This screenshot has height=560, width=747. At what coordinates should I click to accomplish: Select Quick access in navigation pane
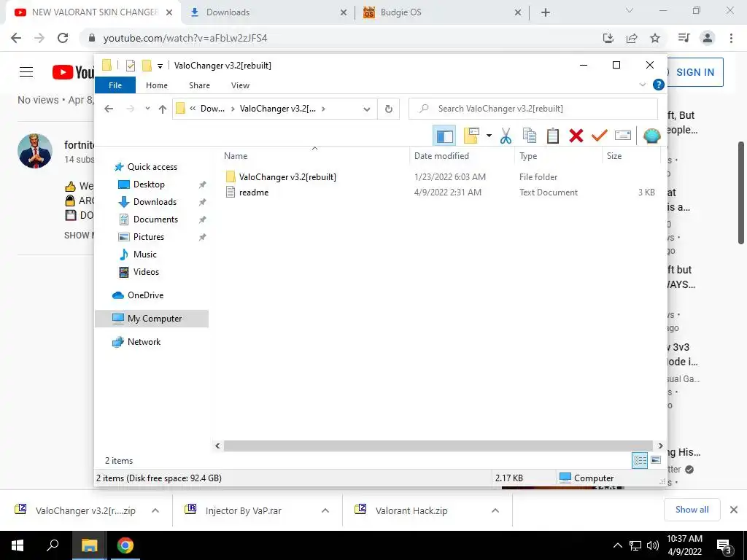pyautogui.click(x=152, y=167)
